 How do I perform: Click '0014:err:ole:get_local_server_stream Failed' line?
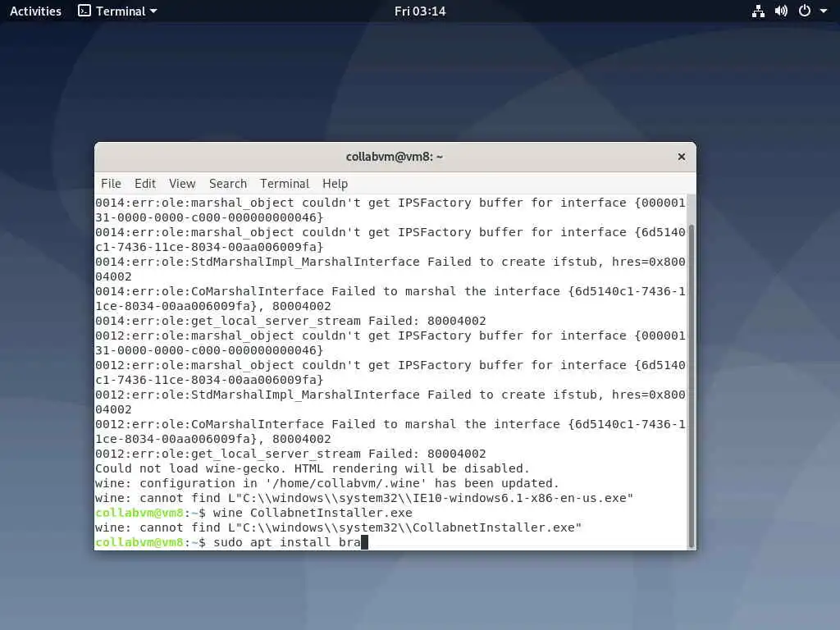[290, 321]
